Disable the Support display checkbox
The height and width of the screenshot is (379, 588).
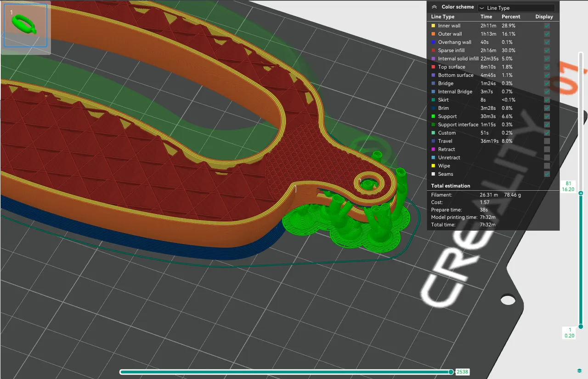pos(547,116)
